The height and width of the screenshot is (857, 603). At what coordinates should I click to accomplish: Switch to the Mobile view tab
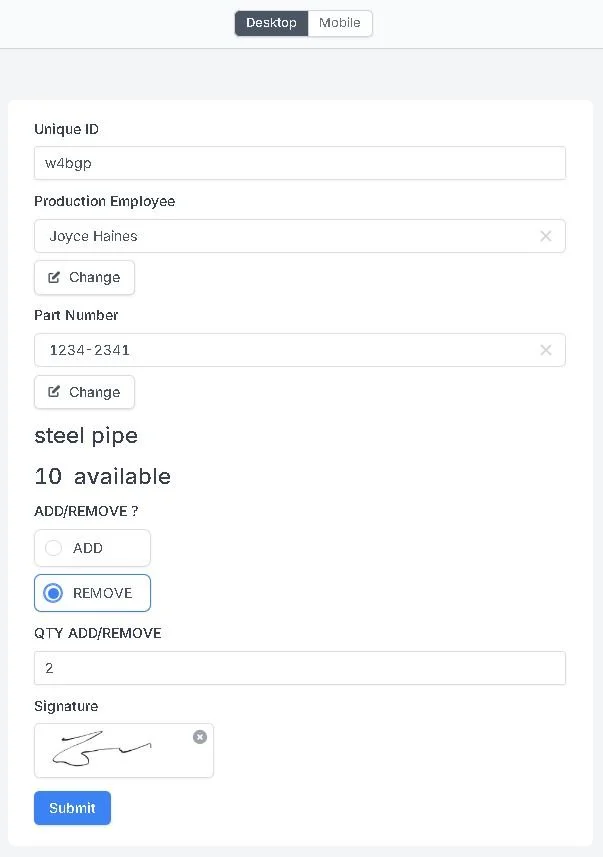[x=340, y=23]
